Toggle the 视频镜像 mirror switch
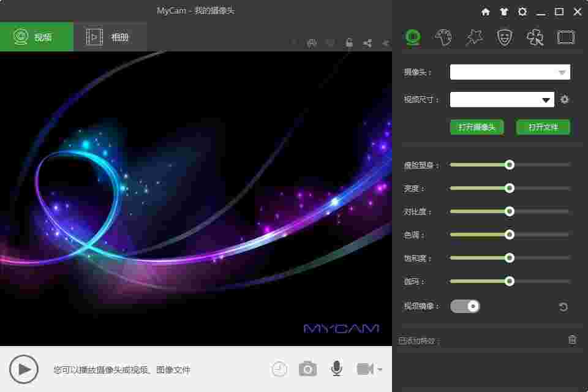Image resolution: width=588 pixels, height=392 pixels. pyautogui.click(x=465, y=306)
